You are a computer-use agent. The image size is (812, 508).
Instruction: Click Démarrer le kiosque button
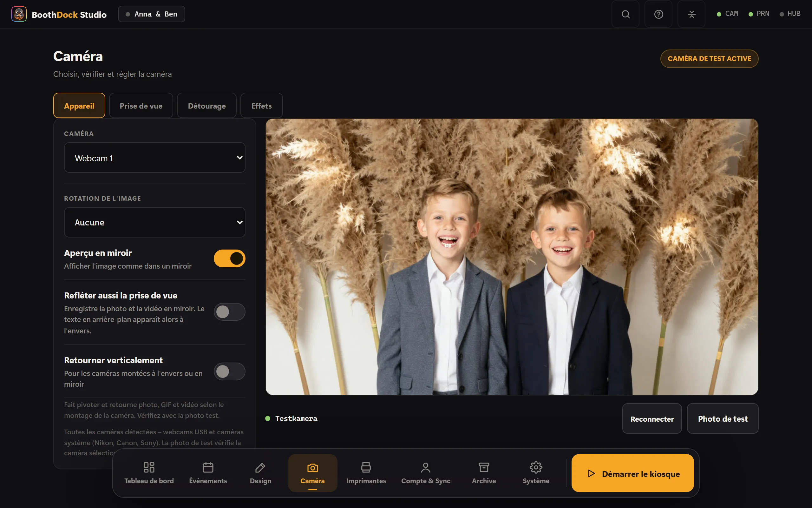click(632, 473)
